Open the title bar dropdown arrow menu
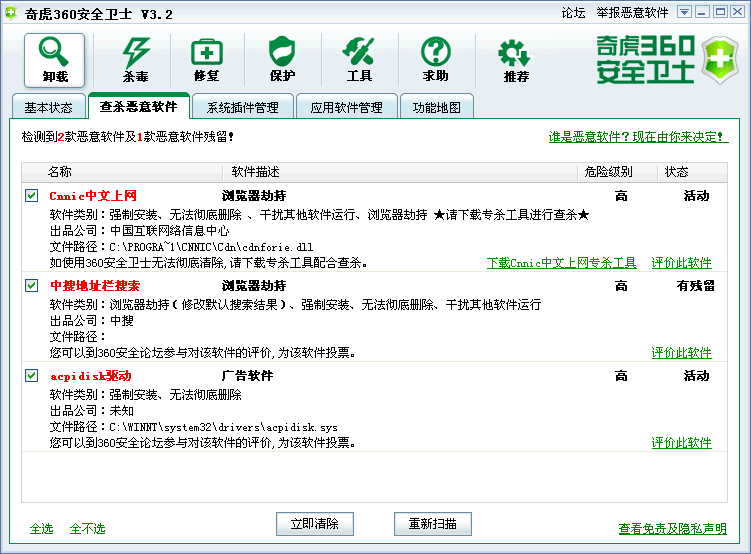751x554 pixels. coord(684,12)
